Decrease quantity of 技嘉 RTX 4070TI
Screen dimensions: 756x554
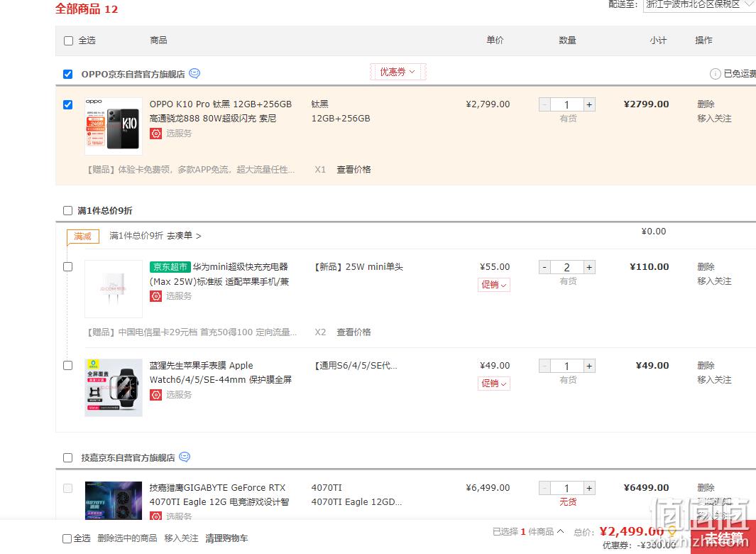[545, 489]
